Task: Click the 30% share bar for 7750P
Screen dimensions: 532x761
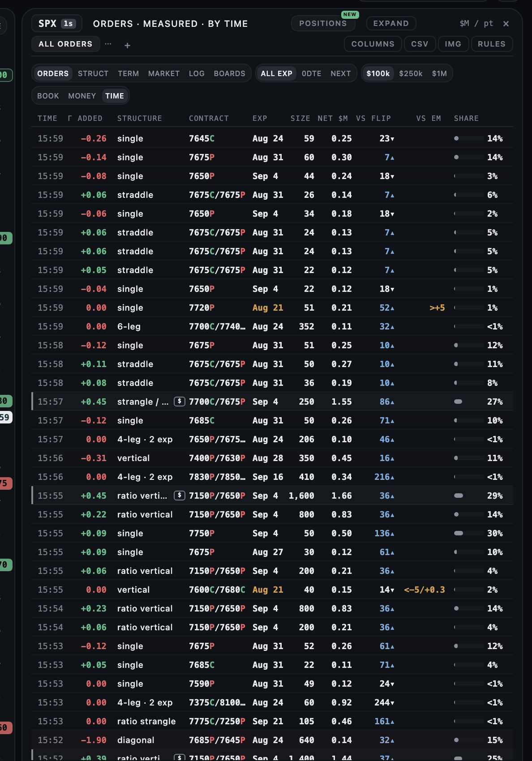Action: tap(469, 533)
